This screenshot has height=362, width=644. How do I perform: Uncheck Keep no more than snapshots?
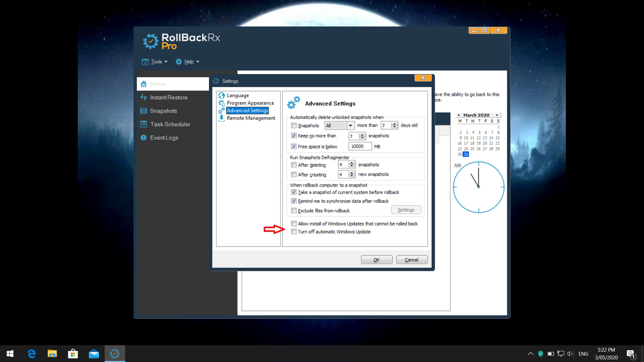tap(294, 136)
